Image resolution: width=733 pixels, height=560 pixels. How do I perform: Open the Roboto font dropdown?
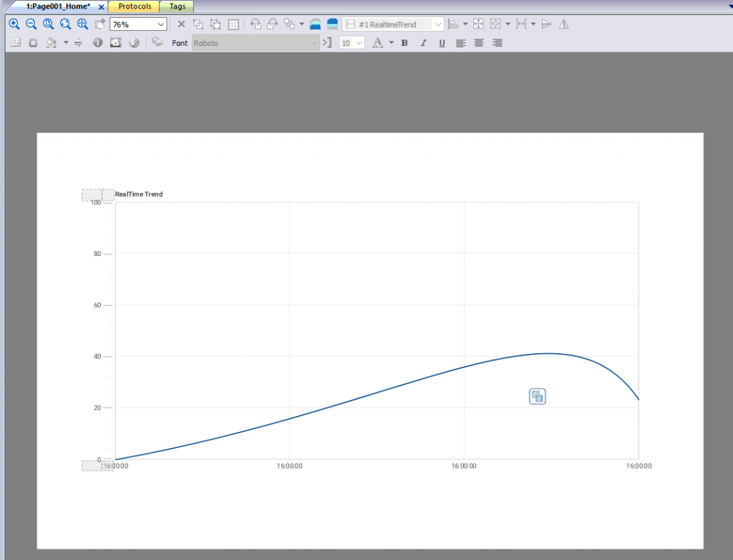click(x=256, y=43)
